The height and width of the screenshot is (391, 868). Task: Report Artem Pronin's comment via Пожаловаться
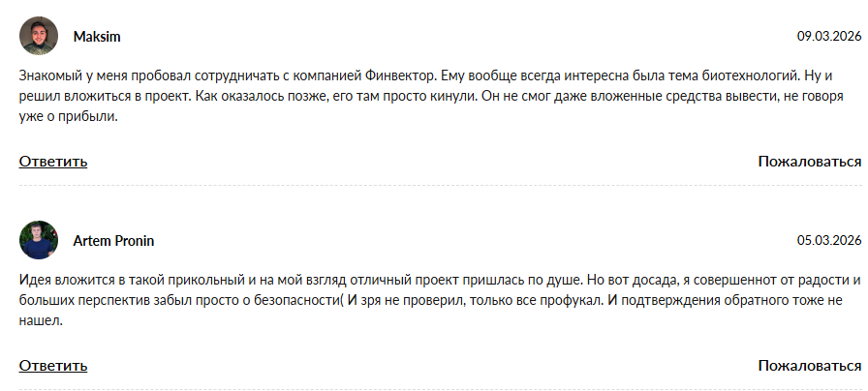pyautogui.click(x=809, y=366)
